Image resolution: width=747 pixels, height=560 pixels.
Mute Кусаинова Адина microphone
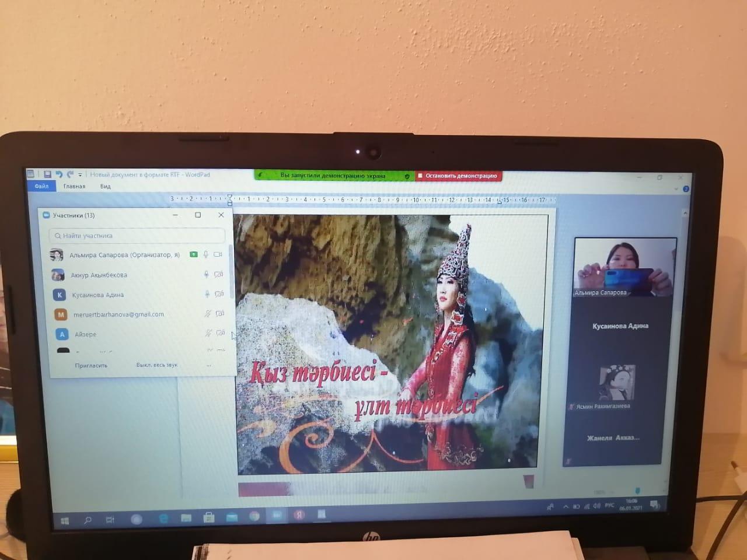(x=207, y=295)
